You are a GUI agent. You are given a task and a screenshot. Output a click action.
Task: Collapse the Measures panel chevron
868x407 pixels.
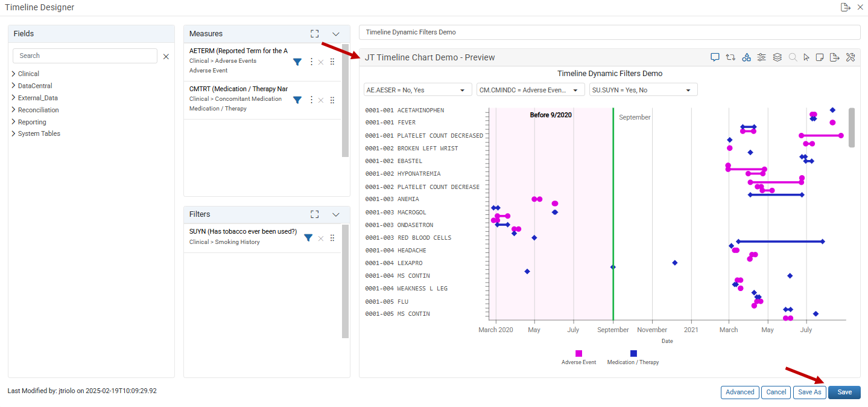tap(336, 34)
